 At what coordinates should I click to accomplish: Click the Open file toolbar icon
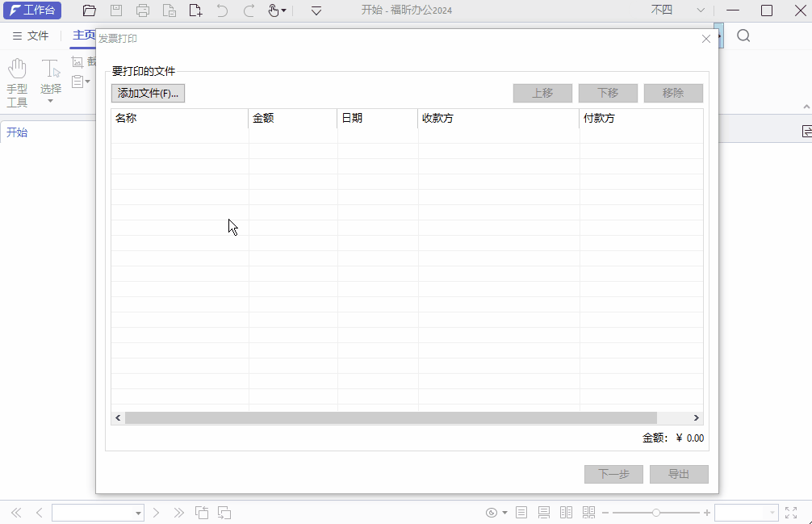pyautogui.click(x=89, y=10)
